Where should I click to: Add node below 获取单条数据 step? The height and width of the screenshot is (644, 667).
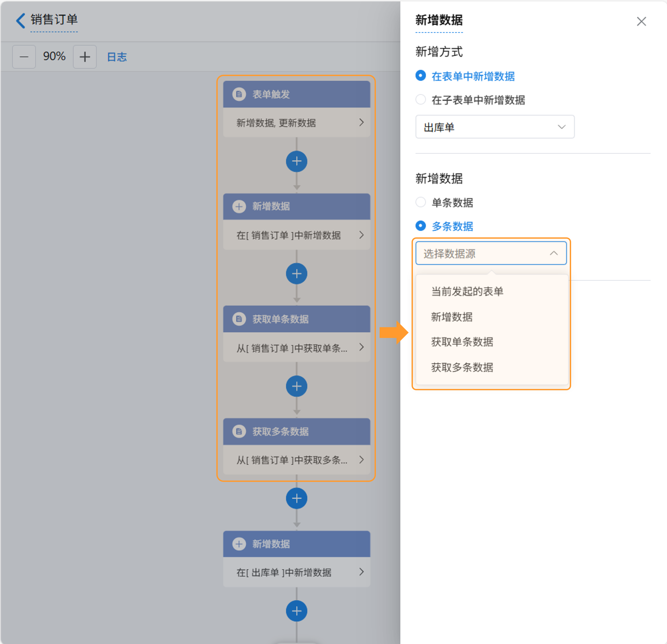296,386
